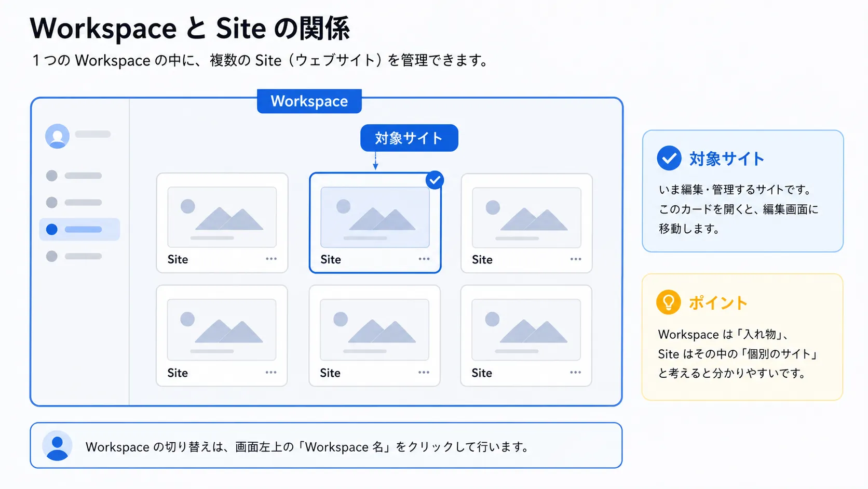Open the top-left Site card thumbnail
Image resolution: width=868 pixels, height=489 pixels.
tap(222, 217)
